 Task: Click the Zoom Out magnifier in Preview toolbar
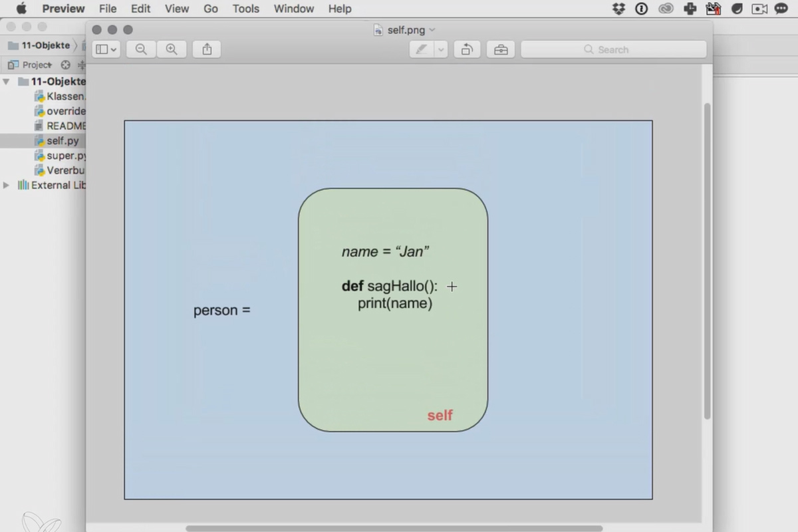[x=141, y=49]
